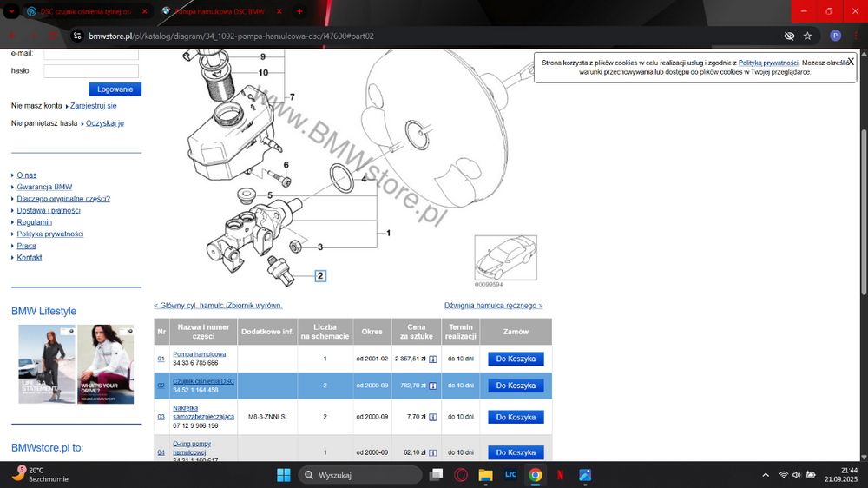The width and height of the screenshot is (868, 488).
Task: Open Polityka prywatności sidebar link
Action: [49, 234]
